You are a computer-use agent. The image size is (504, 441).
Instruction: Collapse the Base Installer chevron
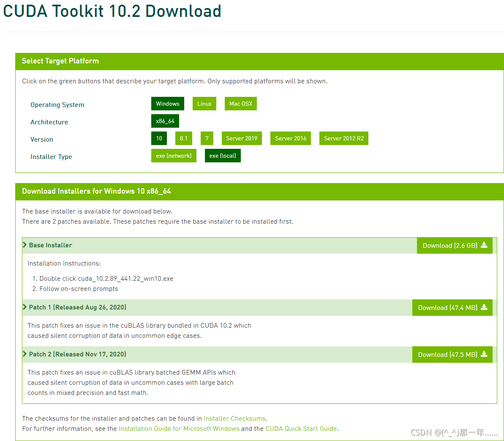click(25, 245)
